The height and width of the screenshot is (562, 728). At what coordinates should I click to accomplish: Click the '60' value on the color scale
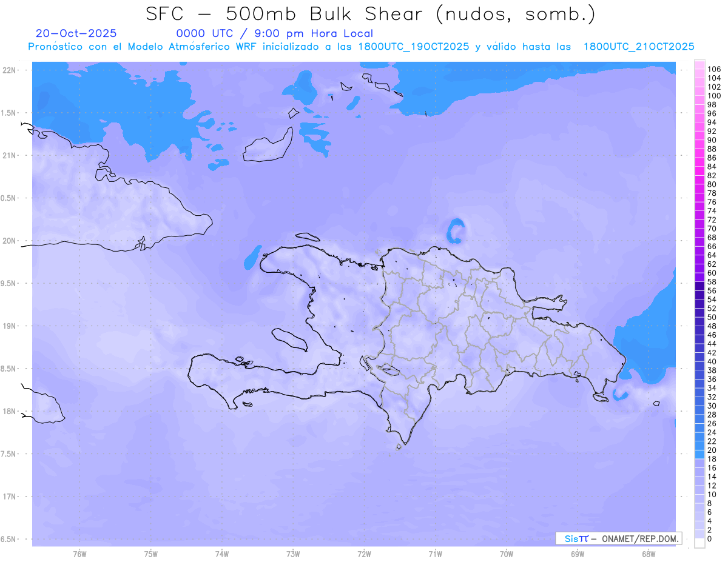(712, 273)
